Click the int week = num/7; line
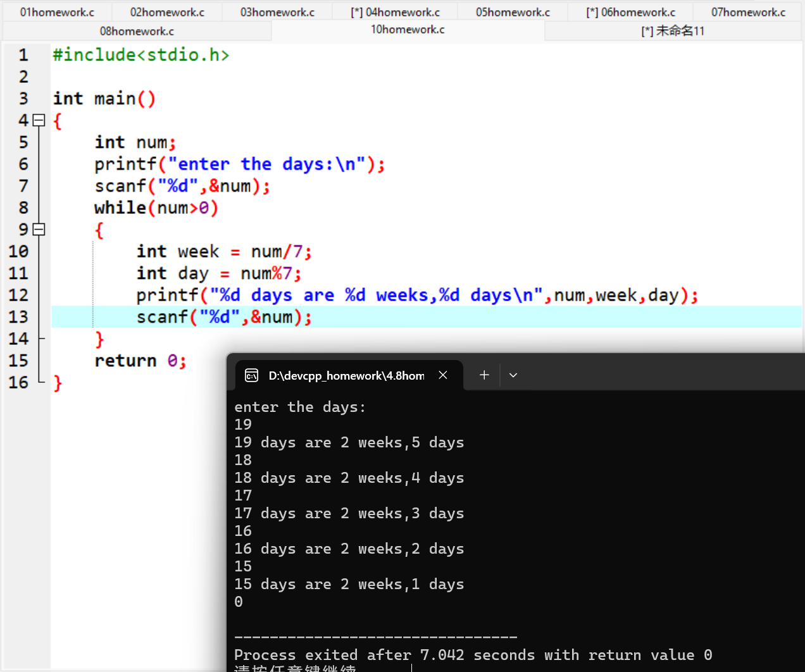The width and height of the screenshot is (805, 672). (225, 252)
